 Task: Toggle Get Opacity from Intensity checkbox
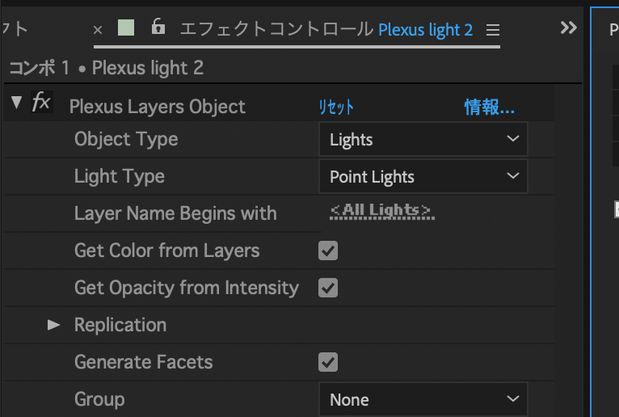click(328, 288)
